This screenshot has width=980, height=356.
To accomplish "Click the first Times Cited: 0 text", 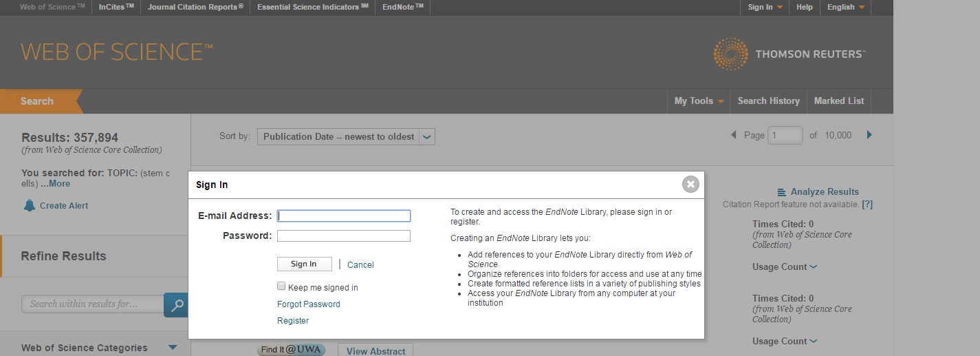I will [x=783, y=224].
